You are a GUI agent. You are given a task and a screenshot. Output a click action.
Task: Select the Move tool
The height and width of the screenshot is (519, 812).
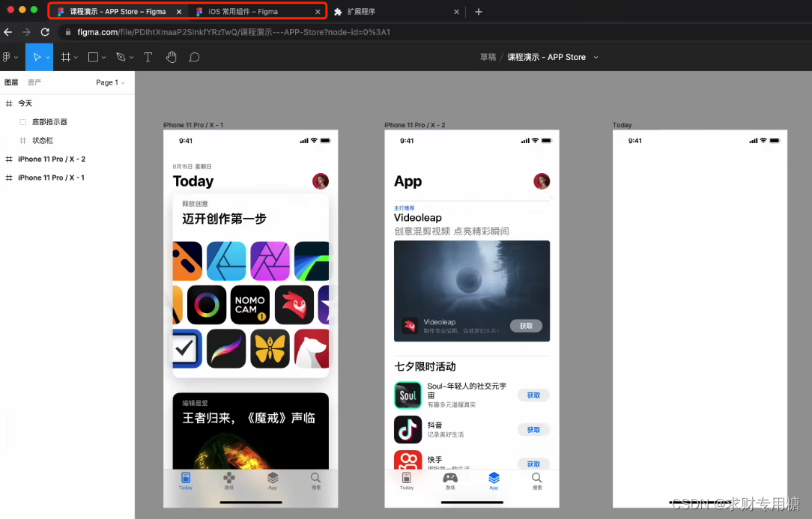(37, 57)
